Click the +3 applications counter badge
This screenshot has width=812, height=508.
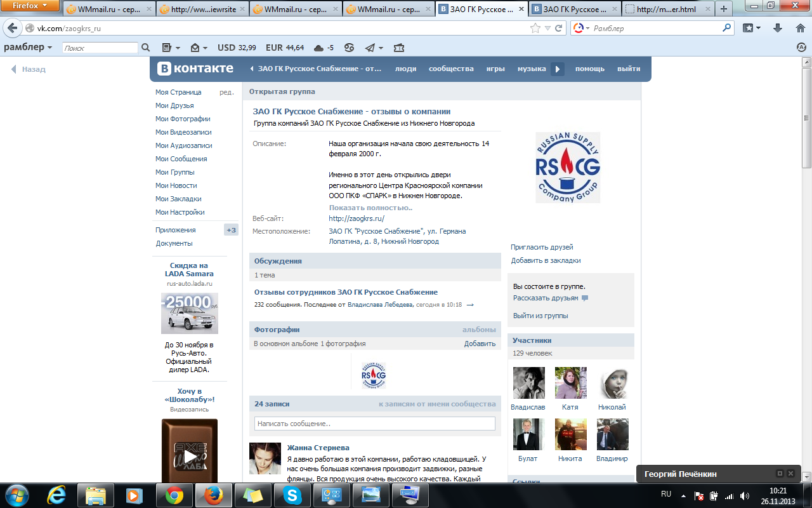point(231,230)
